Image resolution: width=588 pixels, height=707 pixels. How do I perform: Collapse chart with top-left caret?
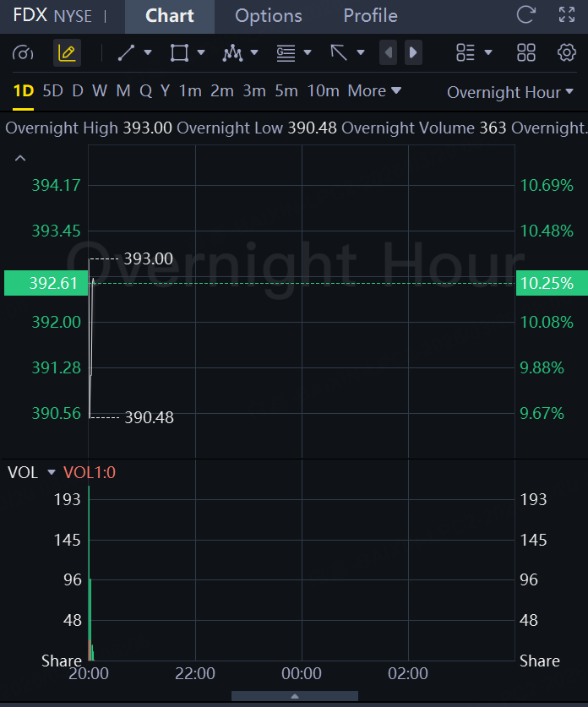20,158
